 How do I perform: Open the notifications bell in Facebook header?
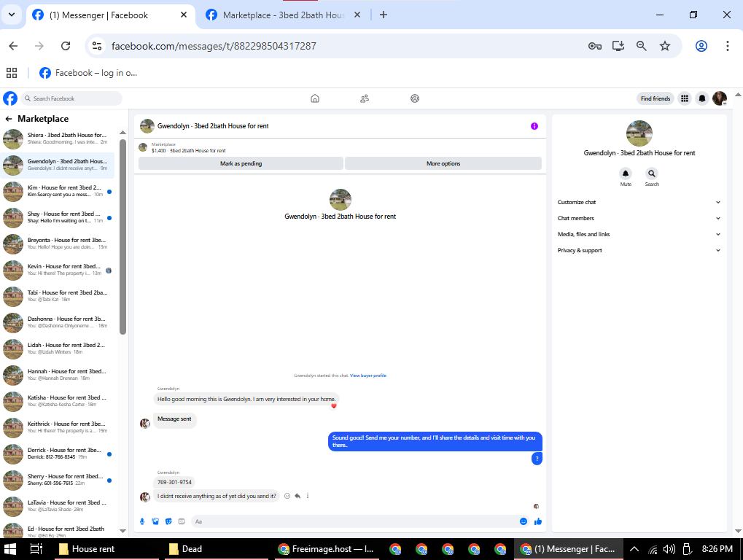tap(701, 98)
